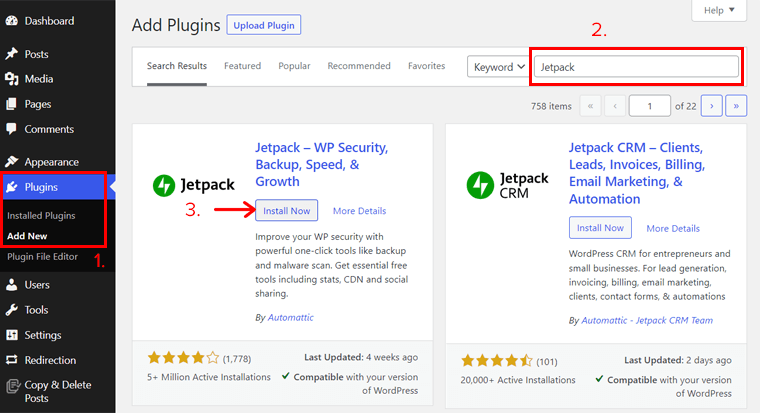Click the Comments bubble icon

[x=12, y=129]
